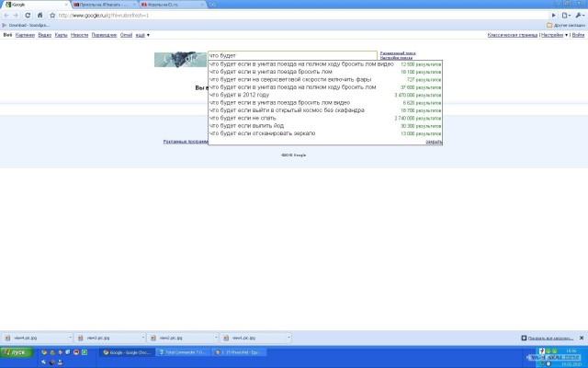Reload the page with the refresh icon
Viewport: 588px width, 368px height.
(x=28, y=16)
